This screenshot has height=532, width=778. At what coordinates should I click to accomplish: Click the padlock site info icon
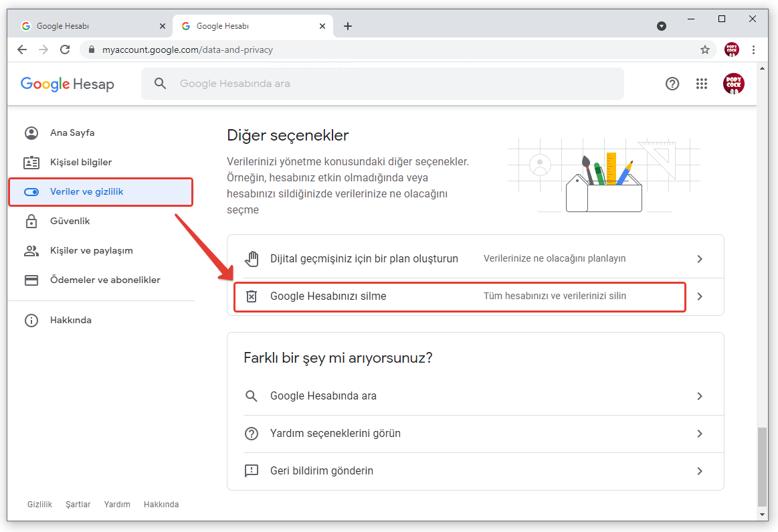coord(91,50)
